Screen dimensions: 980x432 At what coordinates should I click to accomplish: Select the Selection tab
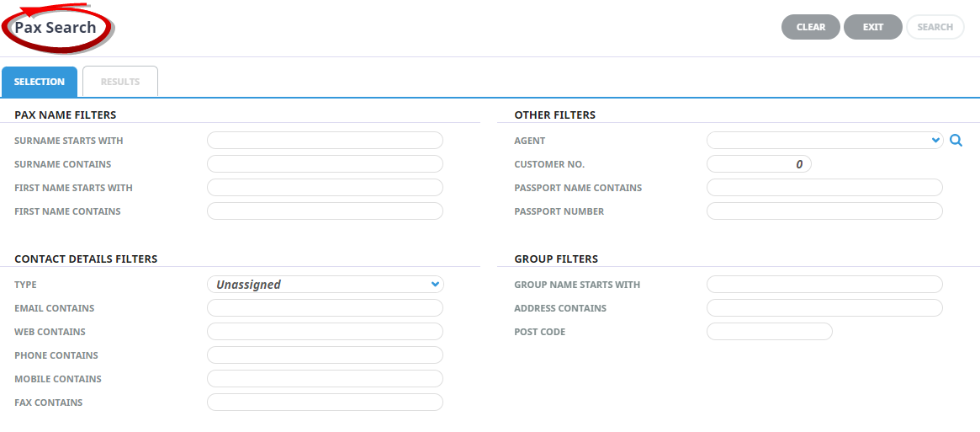[40, 82]
